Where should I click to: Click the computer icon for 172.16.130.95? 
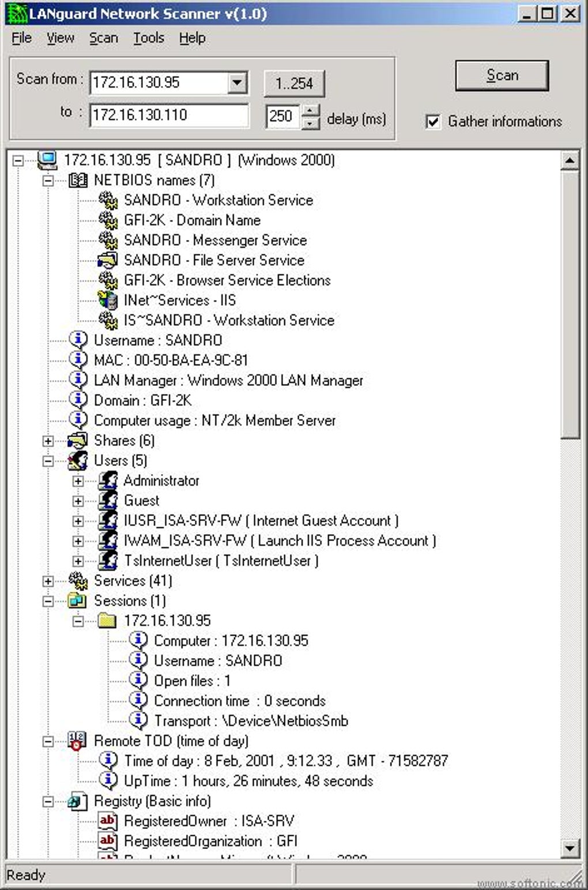coord(47,160)
